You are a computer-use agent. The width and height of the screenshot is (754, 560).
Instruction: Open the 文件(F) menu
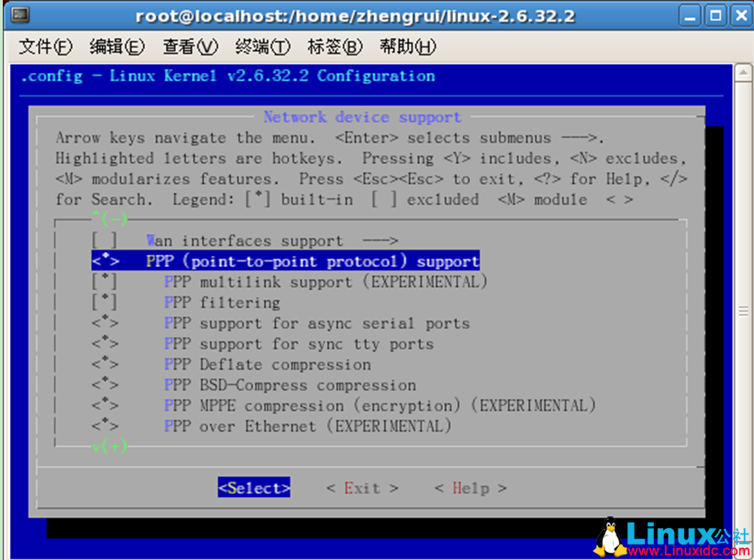coord(46,46)
